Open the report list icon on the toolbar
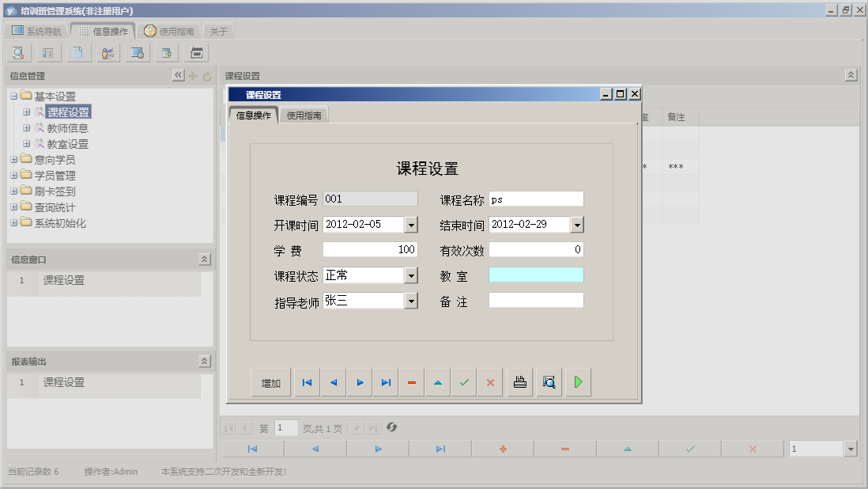 pos(47,52)
